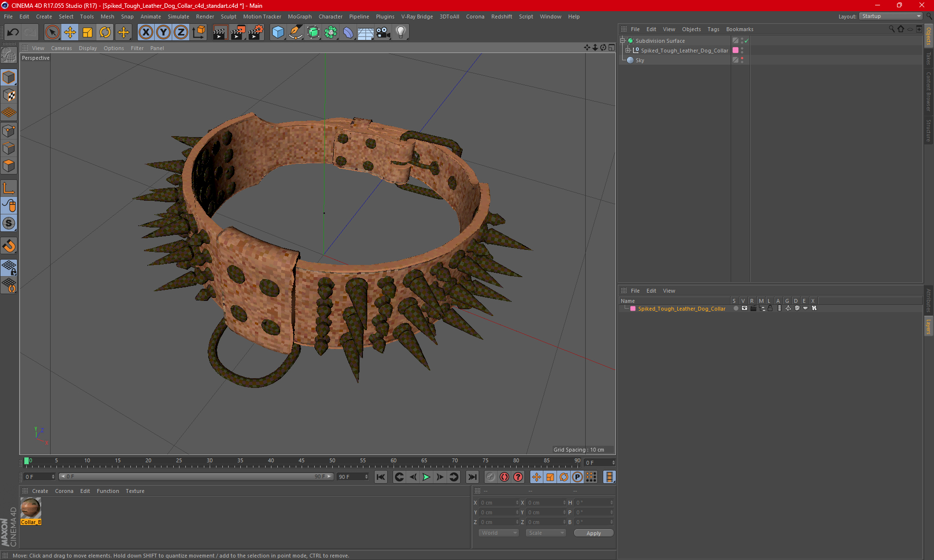Click frame 45 on timeline ruler
This screenshot has width=934, height=560.
(302, 461)
